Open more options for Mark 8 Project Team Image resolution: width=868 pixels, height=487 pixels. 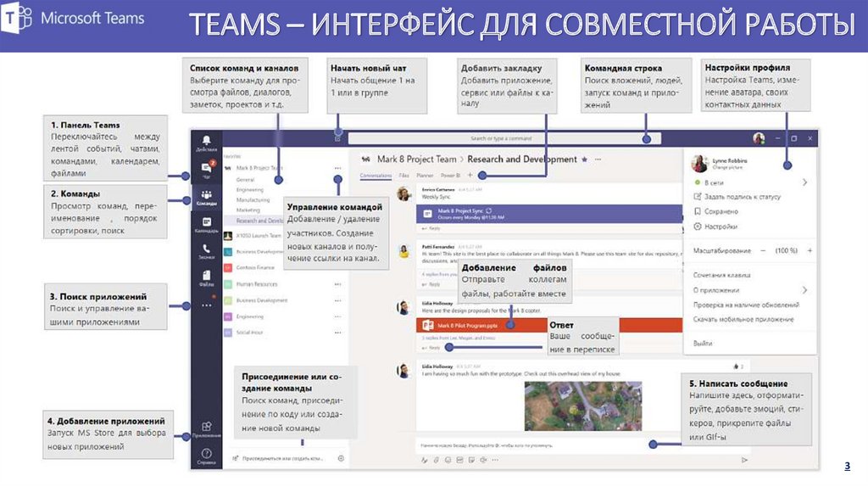(x=337, y=168)
